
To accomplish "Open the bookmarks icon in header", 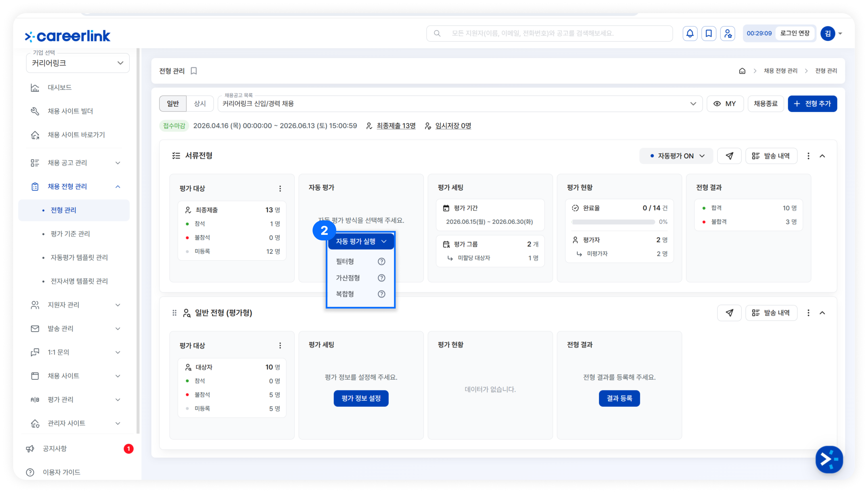I will click(709, 33).
